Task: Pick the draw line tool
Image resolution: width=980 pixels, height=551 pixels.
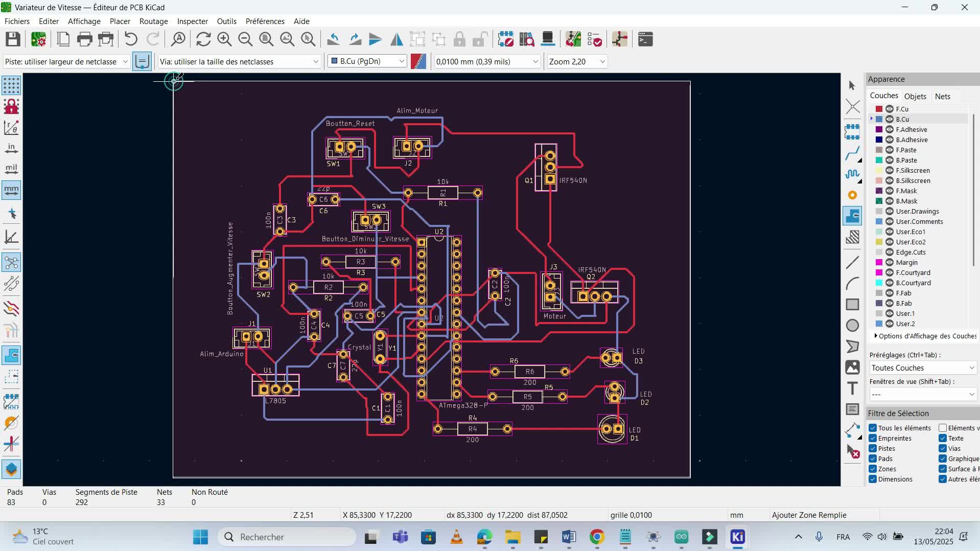Action: (x=852, y=263)
